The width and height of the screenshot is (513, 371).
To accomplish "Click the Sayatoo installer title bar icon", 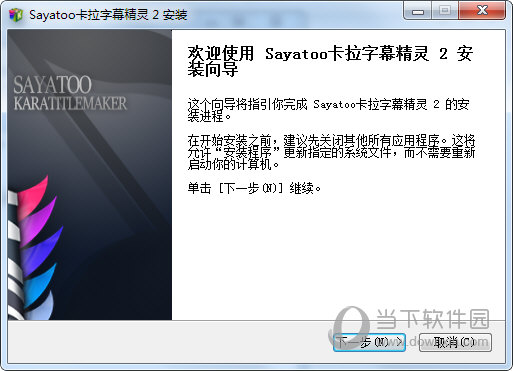I will pos(16,15).
